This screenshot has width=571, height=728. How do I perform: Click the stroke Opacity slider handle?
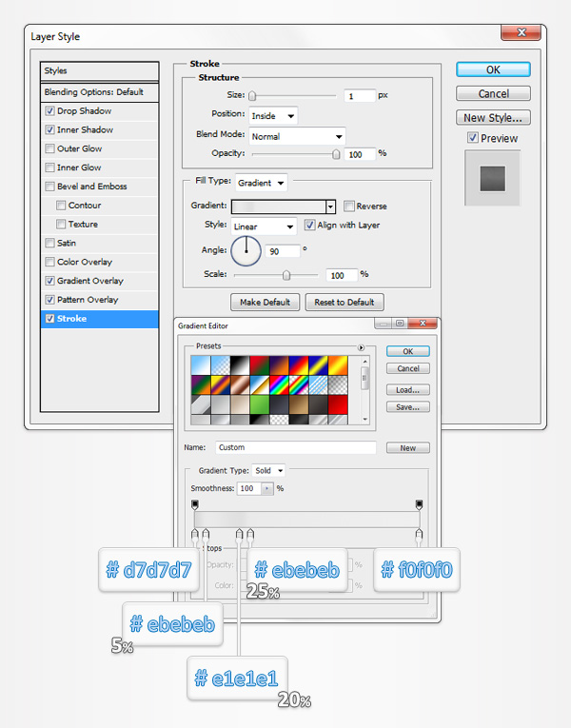[336, 153]
